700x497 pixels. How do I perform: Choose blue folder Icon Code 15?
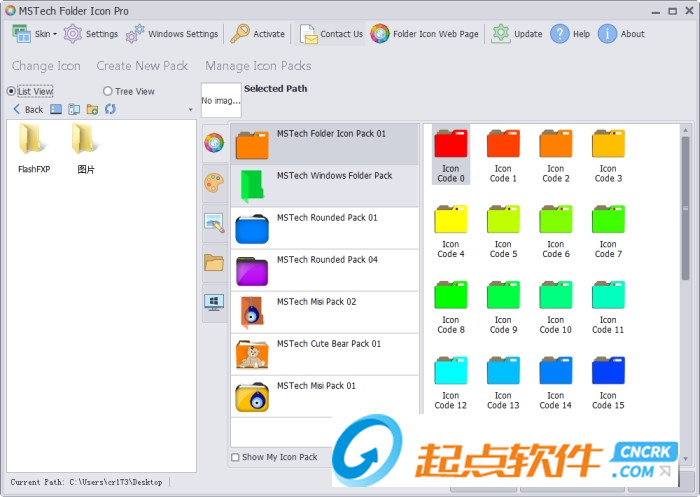coord(608,382)
